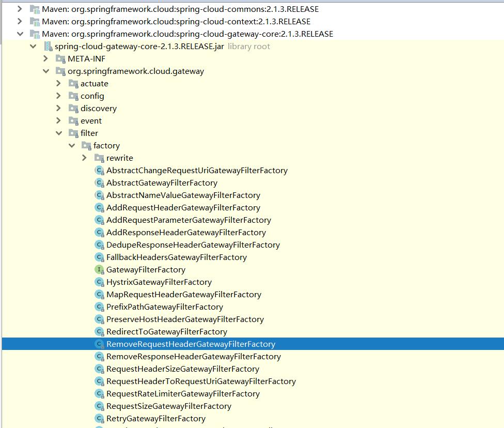Click the spring-cloud-commons library icon

(x=35, y=9)
